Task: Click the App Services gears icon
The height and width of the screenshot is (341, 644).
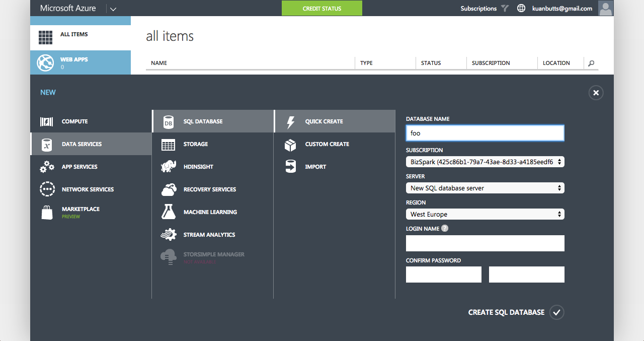Action: [47, 167]
